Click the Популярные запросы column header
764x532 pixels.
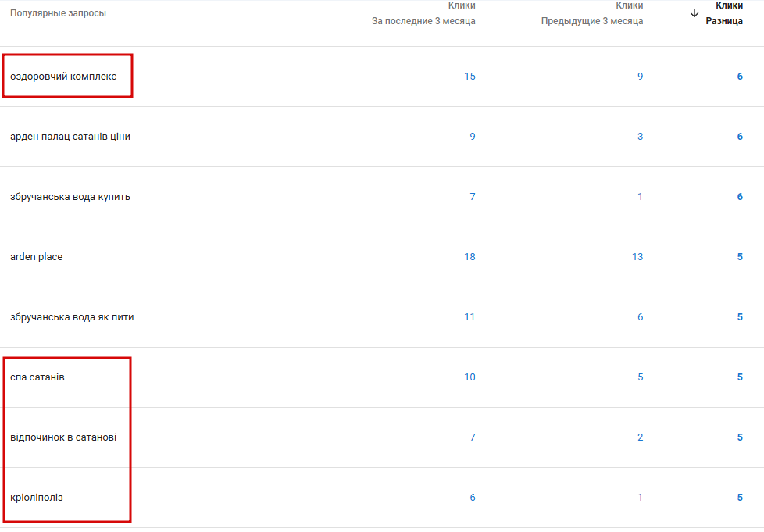coord(58,13)
